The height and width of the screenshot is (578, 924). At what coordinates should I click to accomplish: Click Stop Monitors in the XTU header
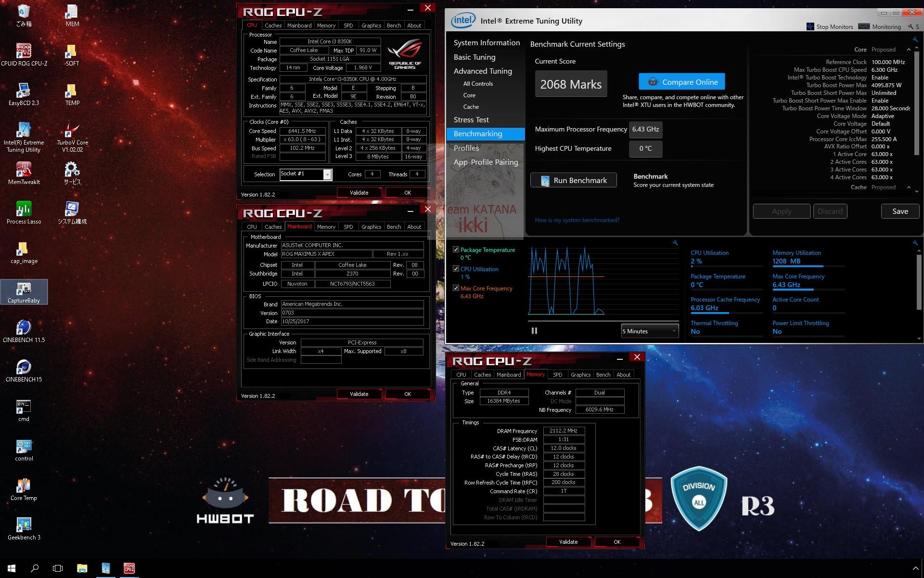pyautogui.click(x=830, y=26)
